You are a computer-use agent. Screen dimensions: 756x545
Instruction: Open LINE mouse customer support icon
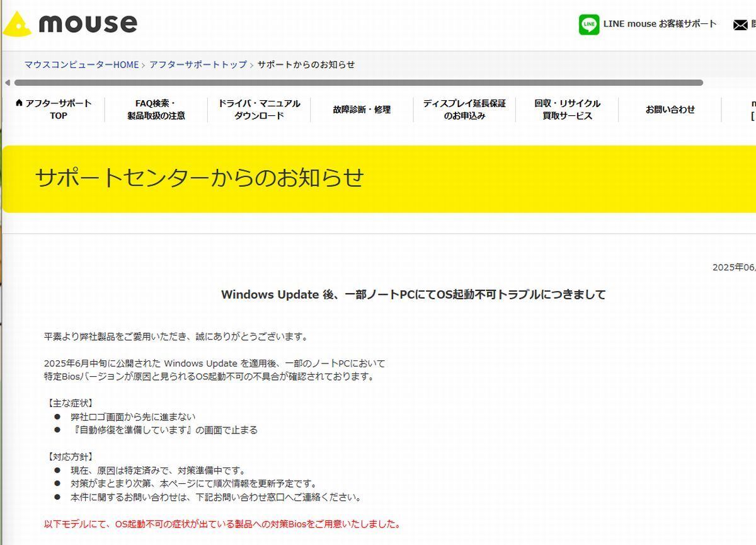(x=589, y=25)
